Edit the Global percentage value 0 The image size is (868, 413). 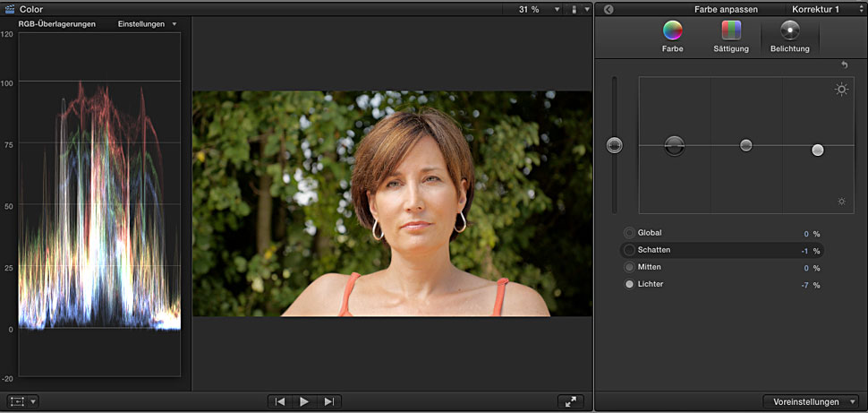(806, 234)
